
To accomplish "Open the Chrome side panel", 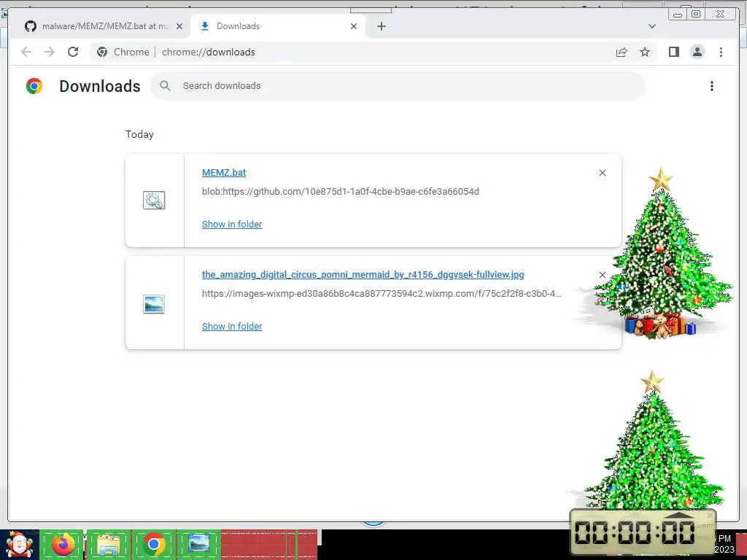I will tap(673, 52).
